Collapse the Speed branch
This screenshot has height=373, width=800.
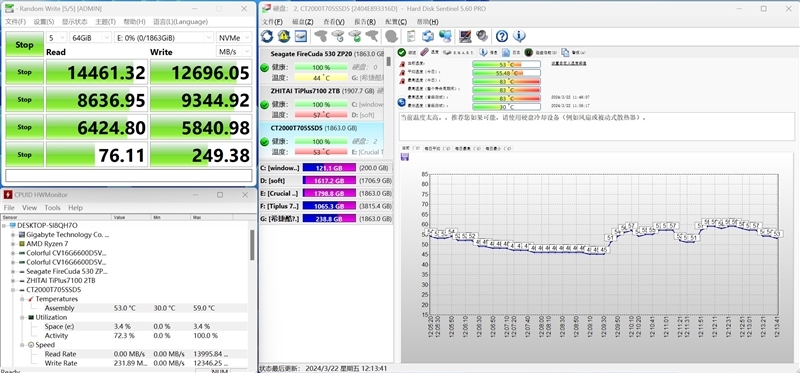coord(22,345)
